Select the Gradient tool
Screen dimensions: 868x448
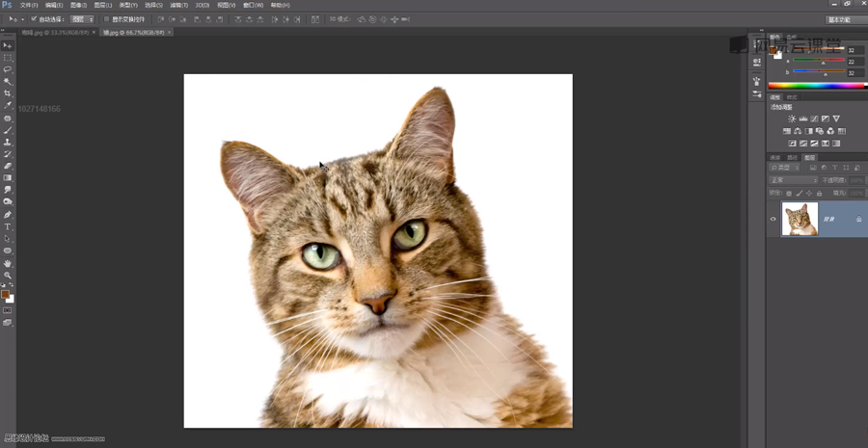click(x=8, y=178)
